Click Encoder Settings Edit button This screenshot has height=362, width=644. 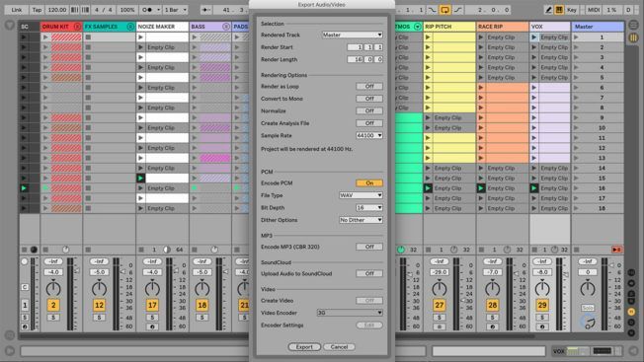point(369,326)
